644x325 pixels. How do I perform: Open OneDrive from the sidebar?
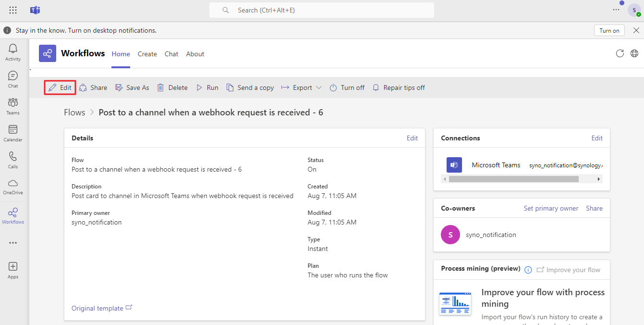(x=13, y=187)
